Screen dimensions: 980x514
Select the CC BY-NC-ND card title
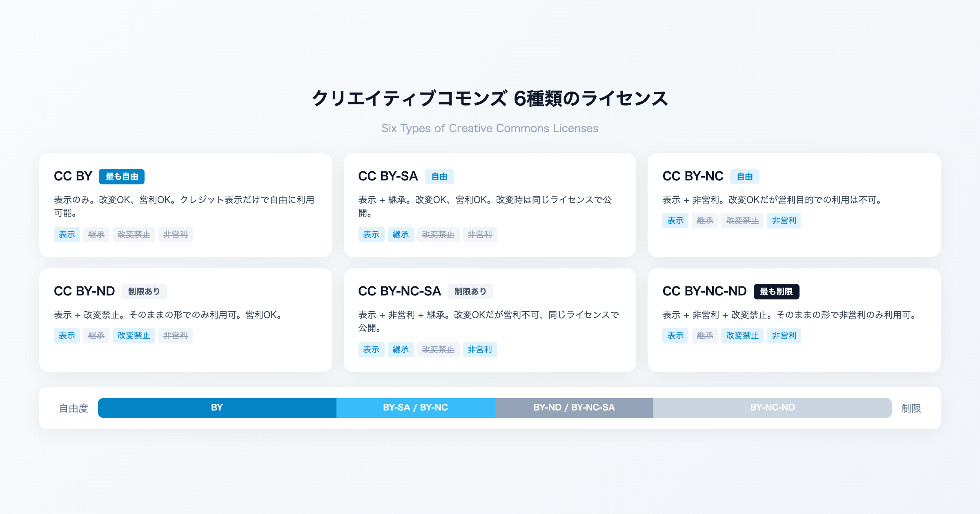click(x=704, y=291)
